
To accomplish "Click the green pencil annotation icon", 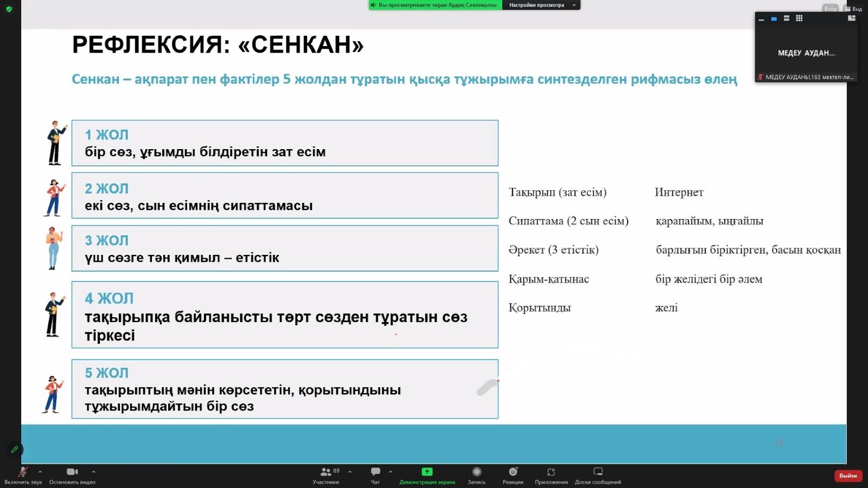I will coord(15,450).
